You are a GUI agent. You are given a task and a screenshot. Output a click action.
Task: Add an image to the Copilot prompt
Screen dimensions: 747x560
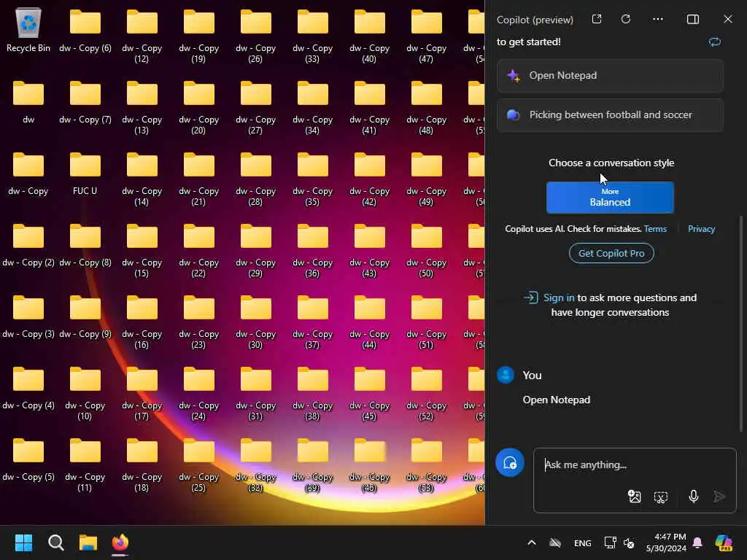pos(634,497)
